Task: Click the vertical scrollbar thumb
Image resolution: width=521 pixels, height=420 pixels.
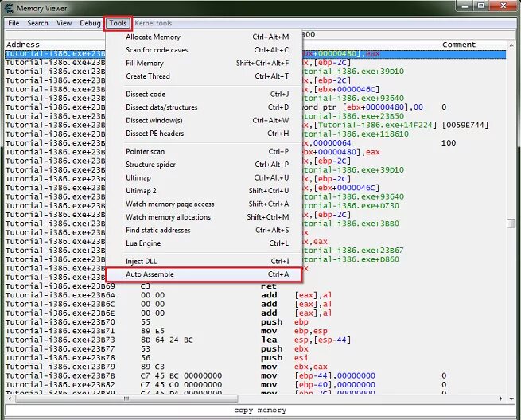Action: pyautogui.click(x=511, y=224)
